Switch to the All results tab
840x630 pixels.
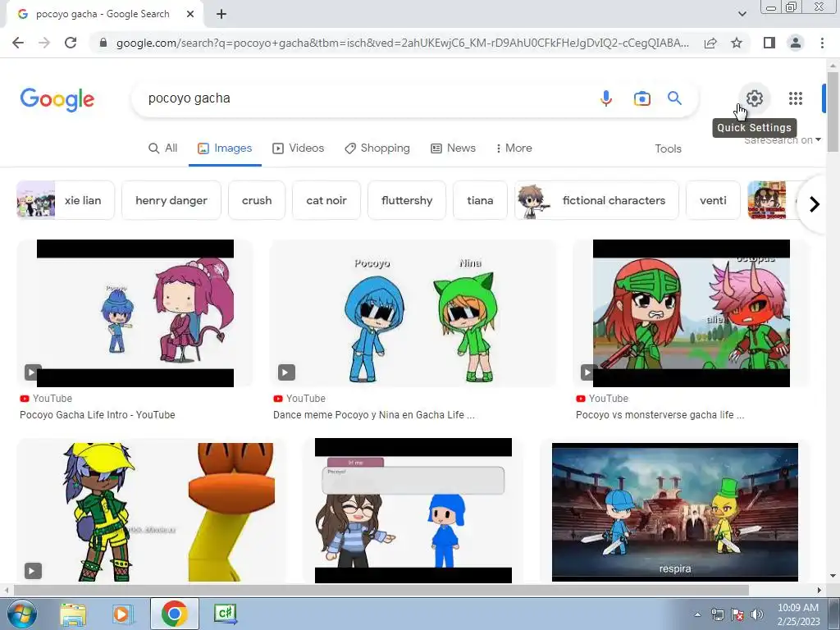click(x=163, y=148)
